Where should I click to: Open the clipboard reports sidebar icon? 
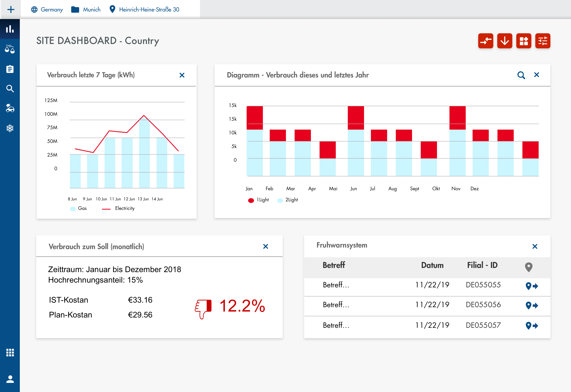click(10, 69)
